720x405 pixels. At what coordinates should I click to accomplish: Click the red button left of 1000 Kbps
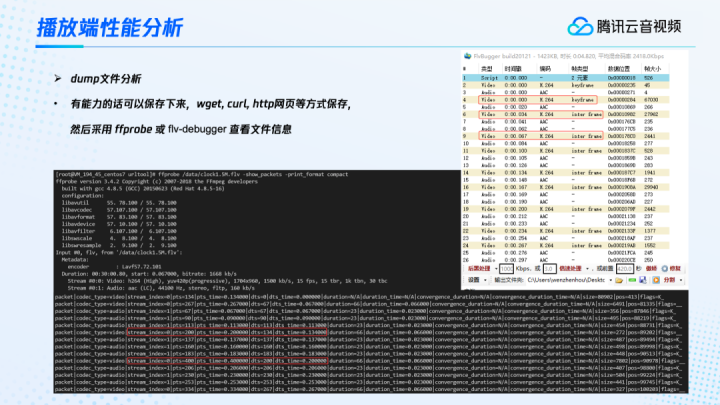click(478, 269)
